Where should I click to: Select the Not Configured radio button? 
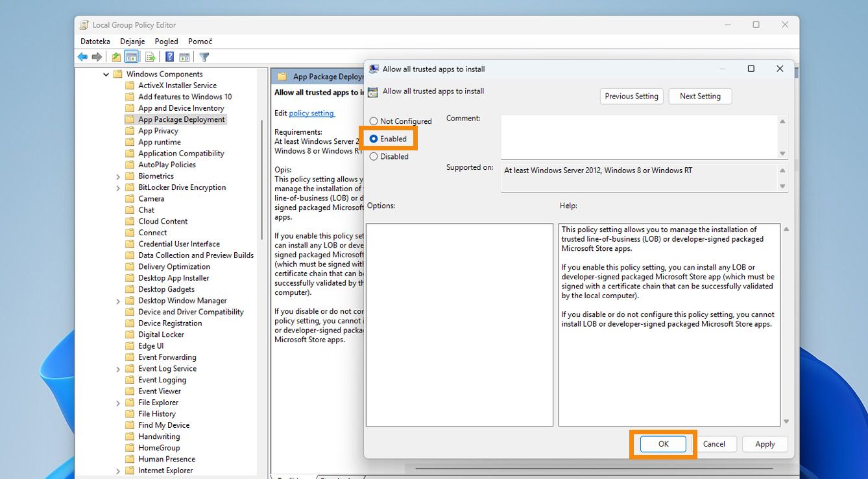click(x=374, y=121)
